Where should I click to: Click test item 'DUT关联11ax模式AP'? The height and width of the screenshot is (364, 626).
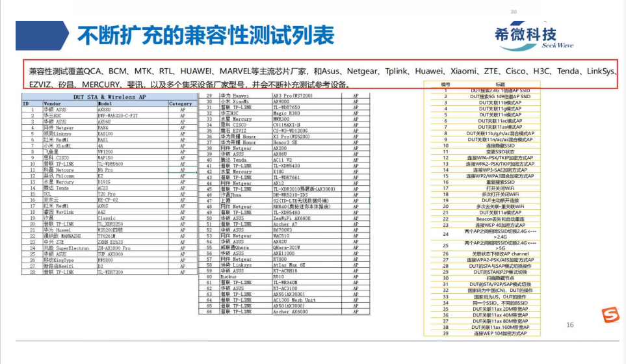501,127
